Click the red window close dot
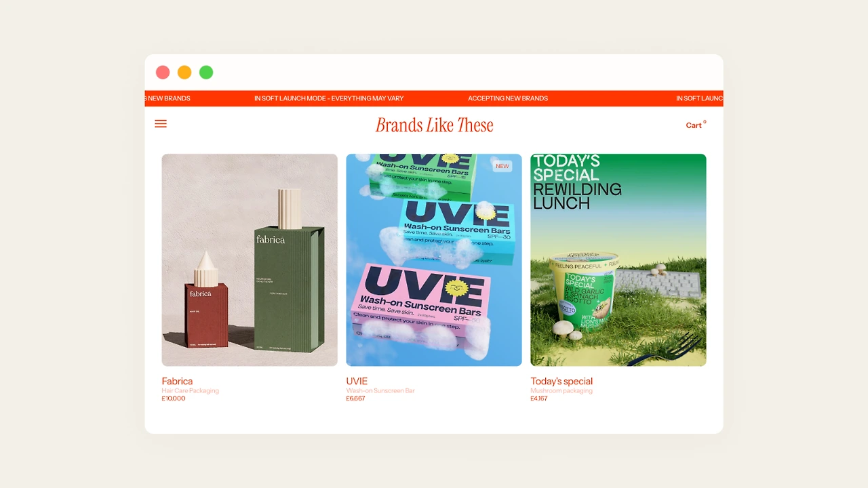This screenshot has width=868, height=488. coord(163,73)
